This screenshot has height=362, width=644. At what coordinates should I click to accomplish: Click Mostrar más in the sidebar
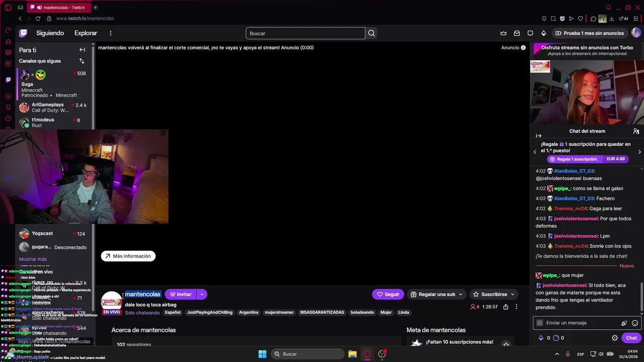coord(33,259)
